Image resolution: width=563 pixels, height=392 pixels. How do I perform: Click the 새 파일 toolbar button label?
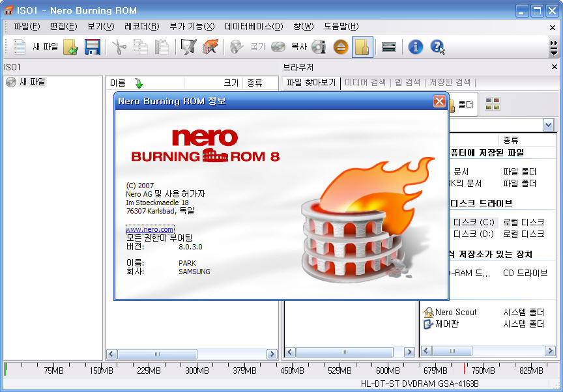(45, 47)
